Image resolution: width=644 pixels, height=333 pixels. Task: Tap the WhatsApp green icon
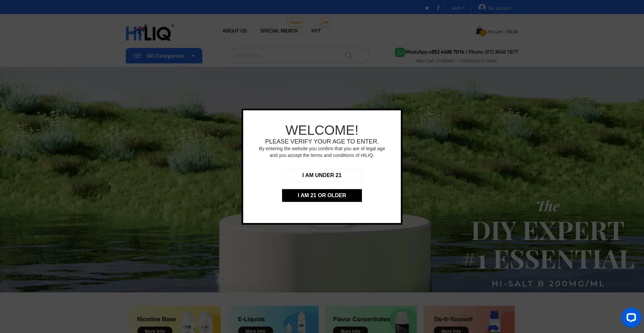coord(399,52)
